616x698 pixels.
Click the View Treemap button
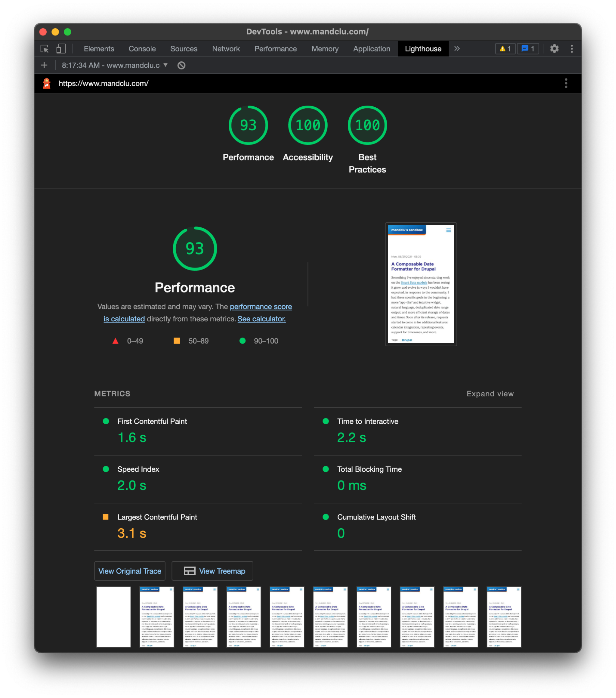coord(212,571)
